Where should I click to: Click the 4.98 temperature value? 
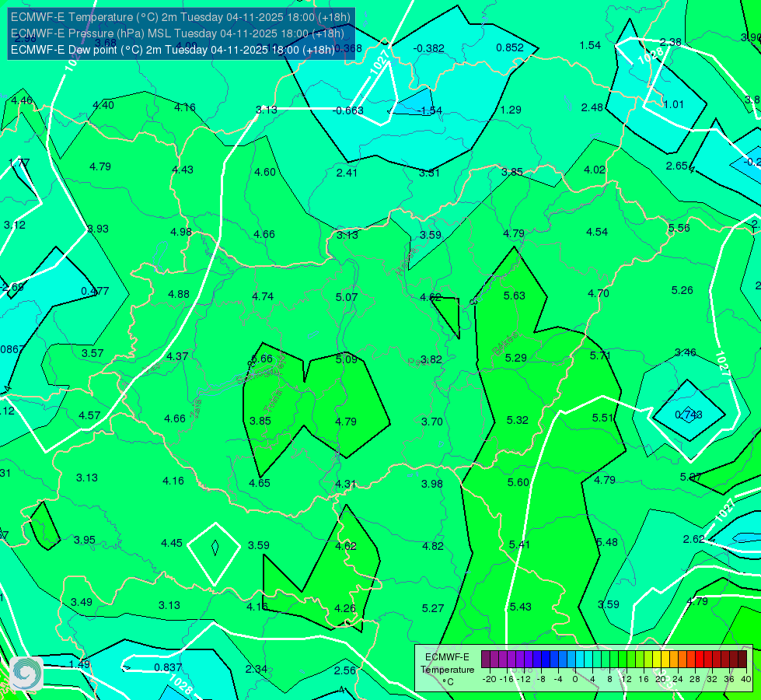(x=181, y=232)
